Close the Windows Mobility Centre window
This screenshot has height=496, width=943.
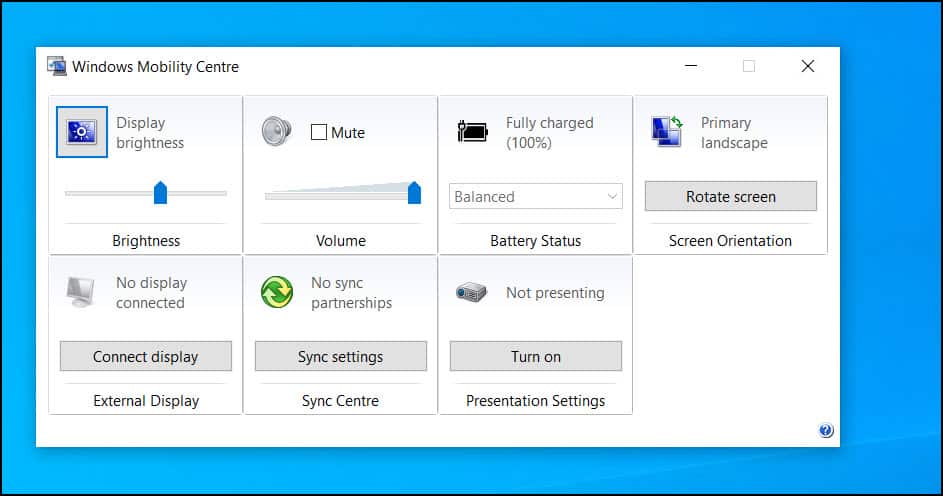(x=808, y=66)
